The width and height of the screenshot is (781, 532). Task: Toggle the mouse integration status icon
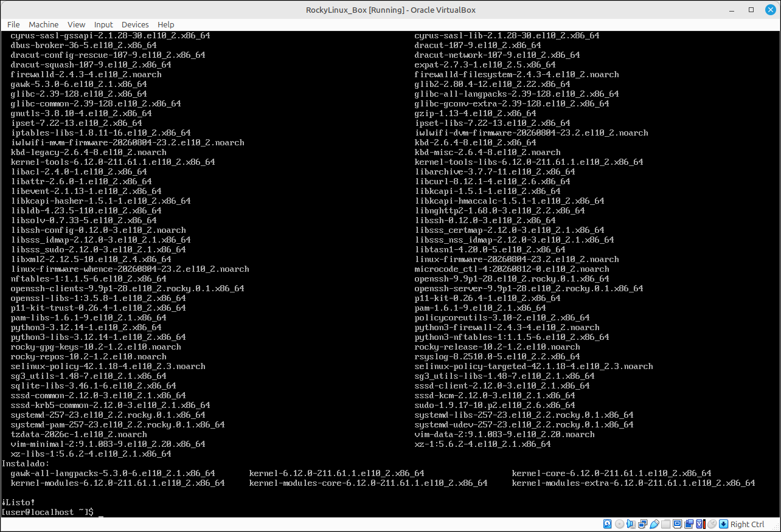712,524
